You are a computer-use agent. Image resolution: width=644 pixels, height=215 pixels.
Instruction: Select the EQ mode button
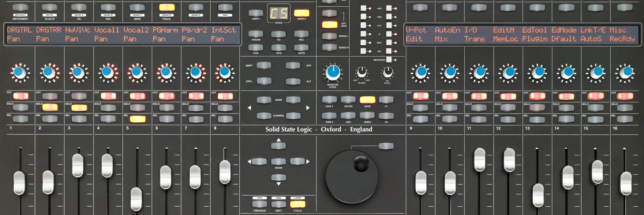tap(278, 34)
